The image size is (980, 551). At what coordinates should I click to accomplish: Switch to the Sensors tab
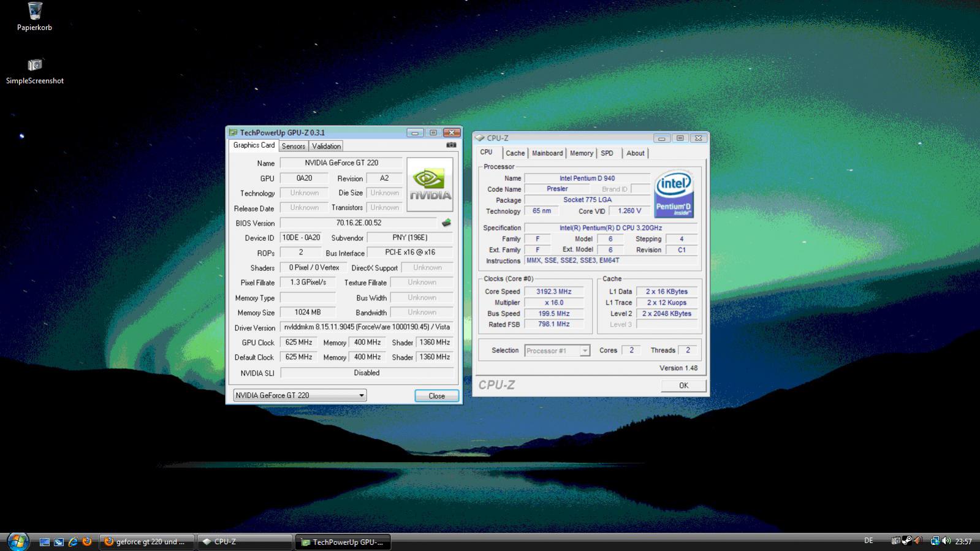[x=293, y=146]
